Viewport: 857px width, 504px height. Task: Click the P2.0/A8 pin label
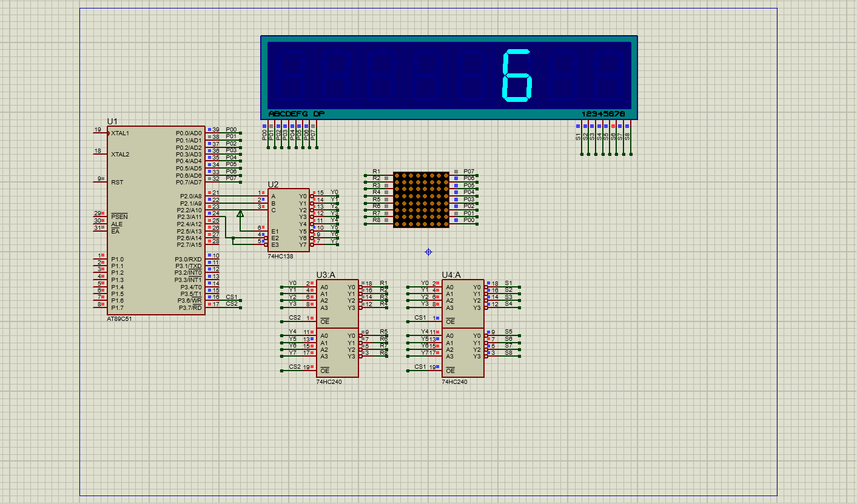(191, 196)
